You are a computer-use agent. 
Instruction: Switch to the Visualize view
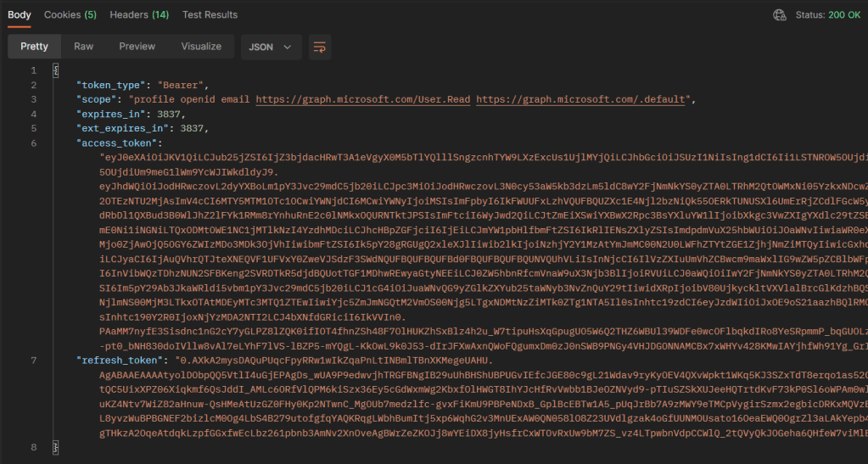tap(201, 47)
